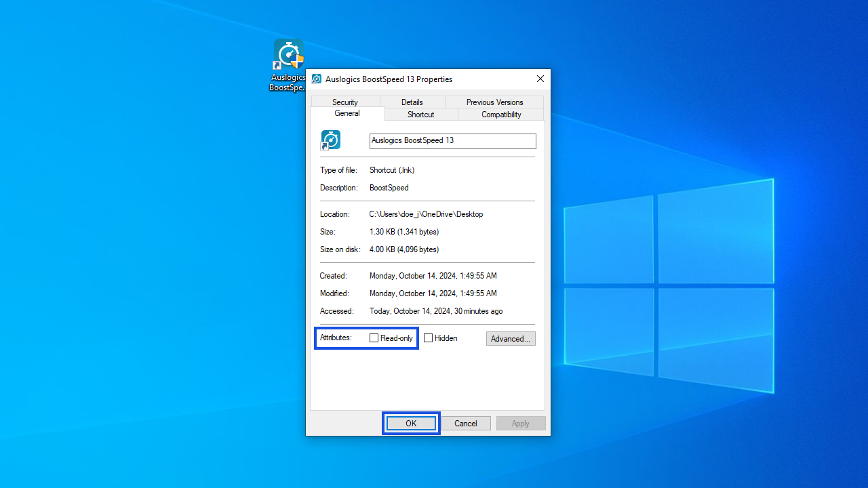Viewport: 868px width, 488px height.
Task: Click the BoostSpeed description value
Action: click(389, 188)
